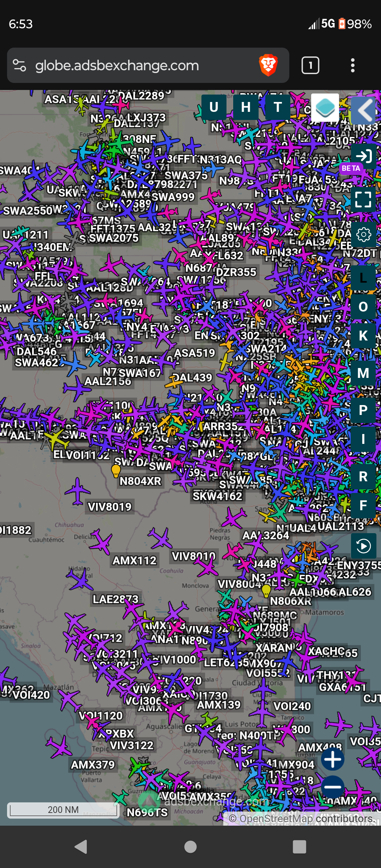Toggle the H button on map toolbar
Screen dimensions: 381x868
coord(246,107)
